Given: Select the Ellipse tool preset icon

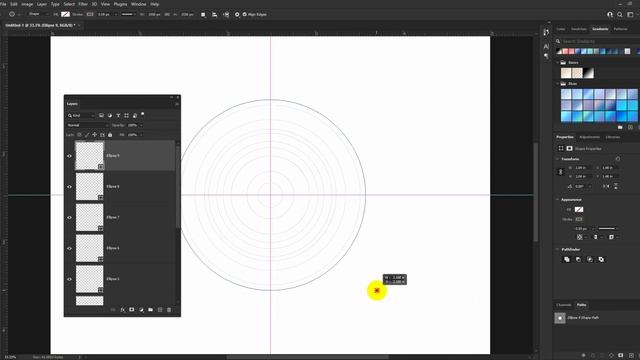Looking at the screenshot, I should 12,14.
